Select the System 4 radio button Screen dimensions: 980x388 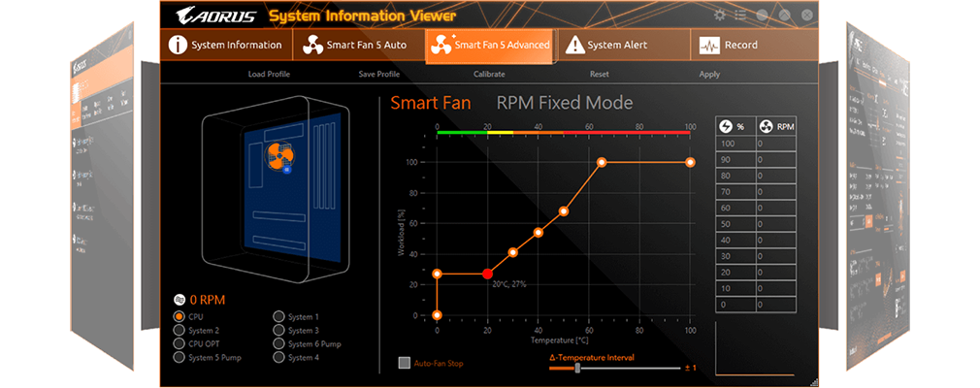[x=278, y=357]
